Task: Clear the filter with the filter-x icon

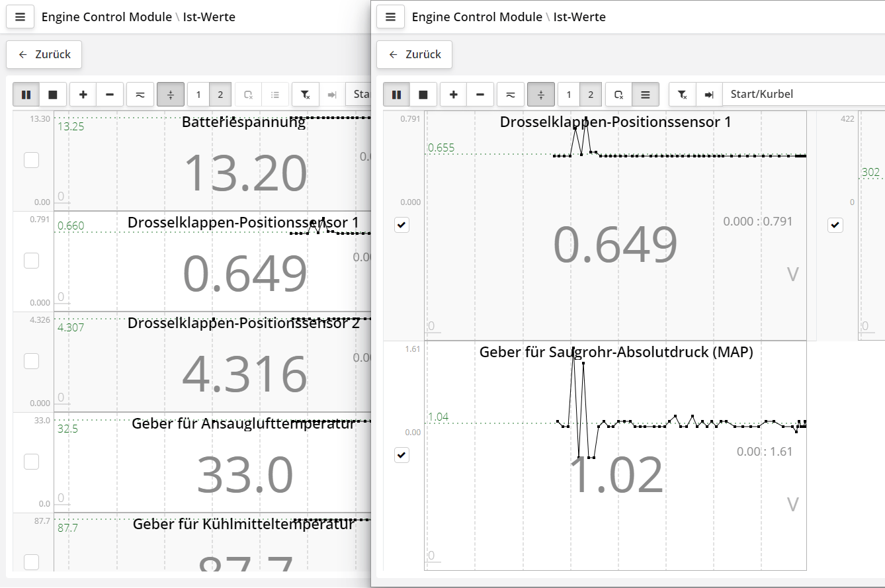Action: (x=682, y=94)
